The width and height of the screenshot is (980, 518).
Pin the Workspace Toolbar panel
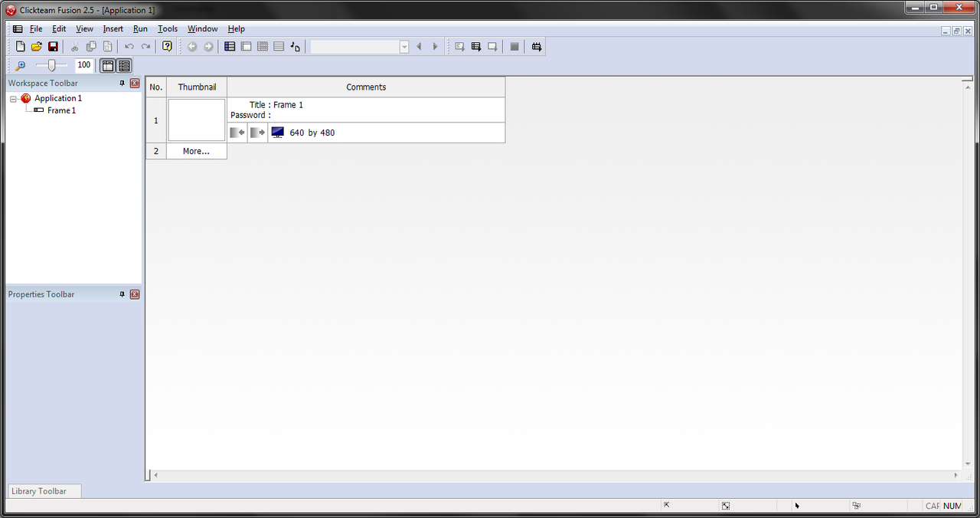coord(122,83)
